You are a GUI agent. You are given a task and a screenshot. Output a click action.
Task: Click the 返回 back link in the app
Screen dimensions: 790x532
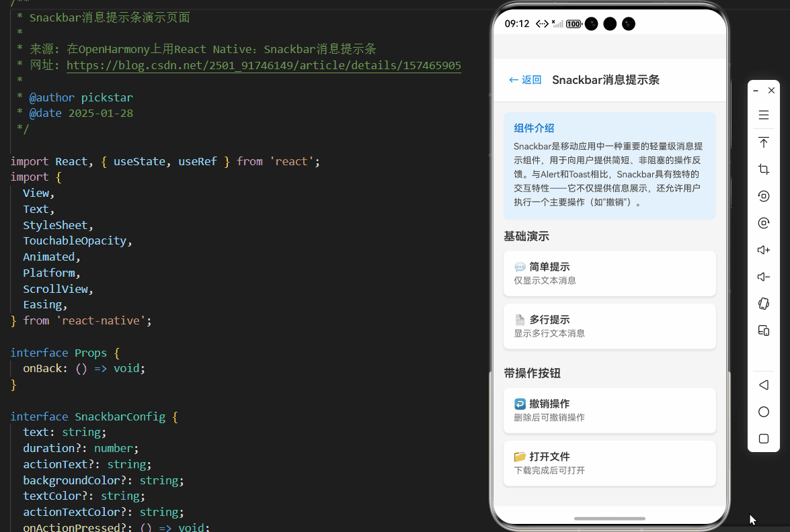(x=524, y=79)
